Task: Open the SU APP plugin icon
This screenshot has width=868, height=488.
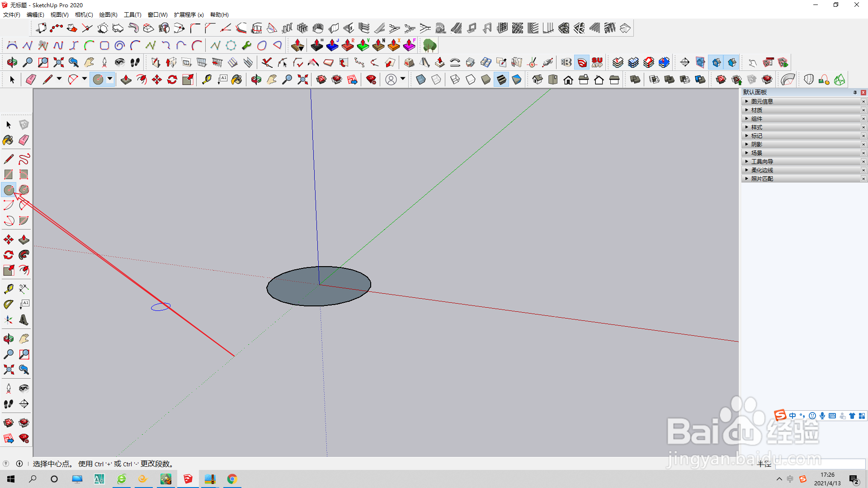Action: click(x=597, y=62)
